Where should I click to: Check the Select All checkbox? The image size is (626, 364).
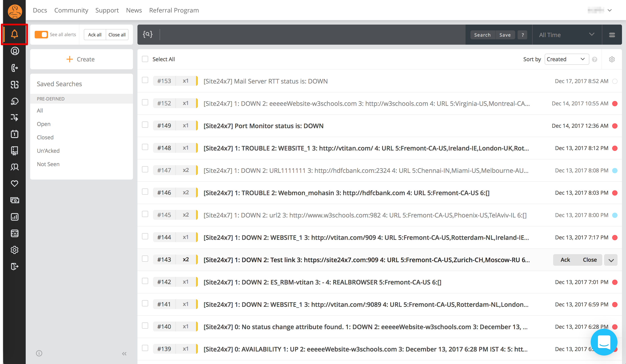click(145, 59)
